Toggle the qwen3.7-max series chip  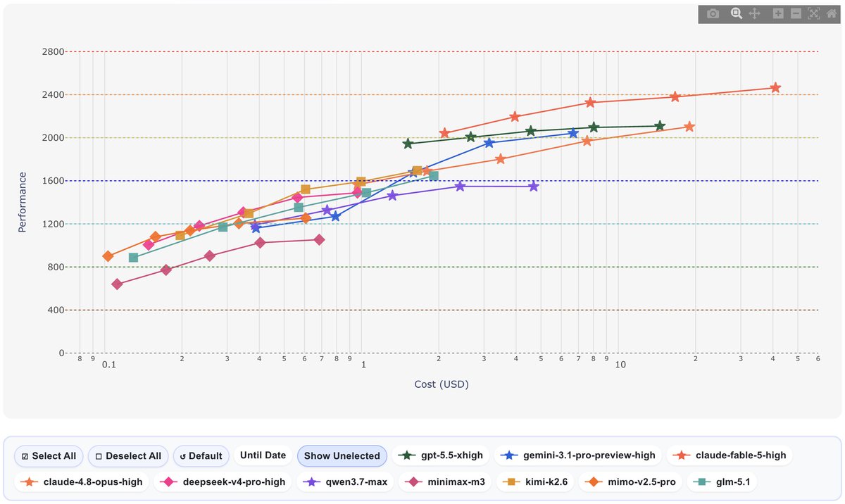[x=344, y=482]
